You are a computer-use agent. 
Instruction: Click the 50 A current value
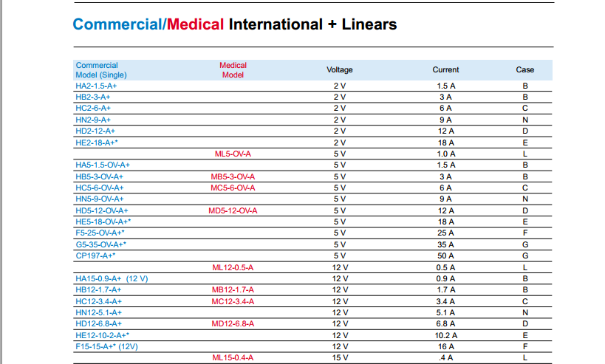pyautogui.click(x=445, y=255)
